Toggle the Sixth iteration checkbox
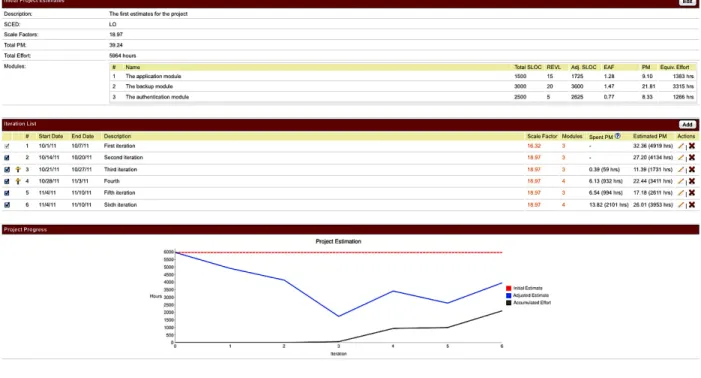Screen dimensions: 701x378 [7, 205]
